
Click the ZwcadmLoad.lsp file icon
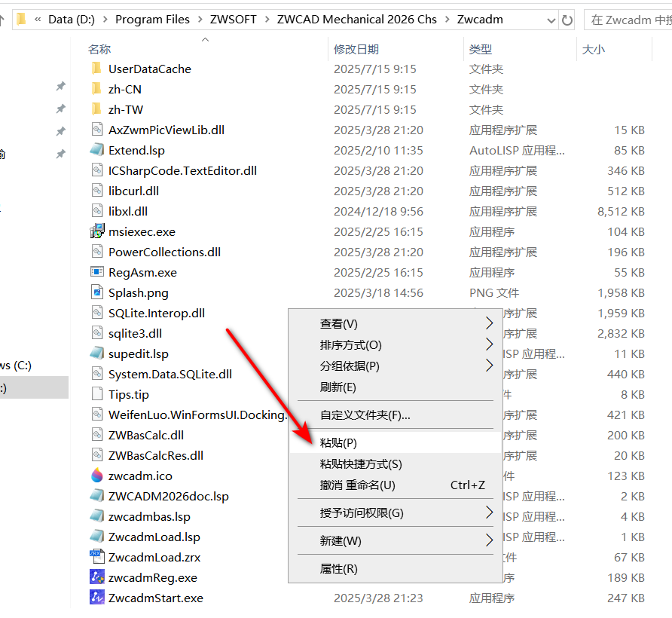point(97,537)
